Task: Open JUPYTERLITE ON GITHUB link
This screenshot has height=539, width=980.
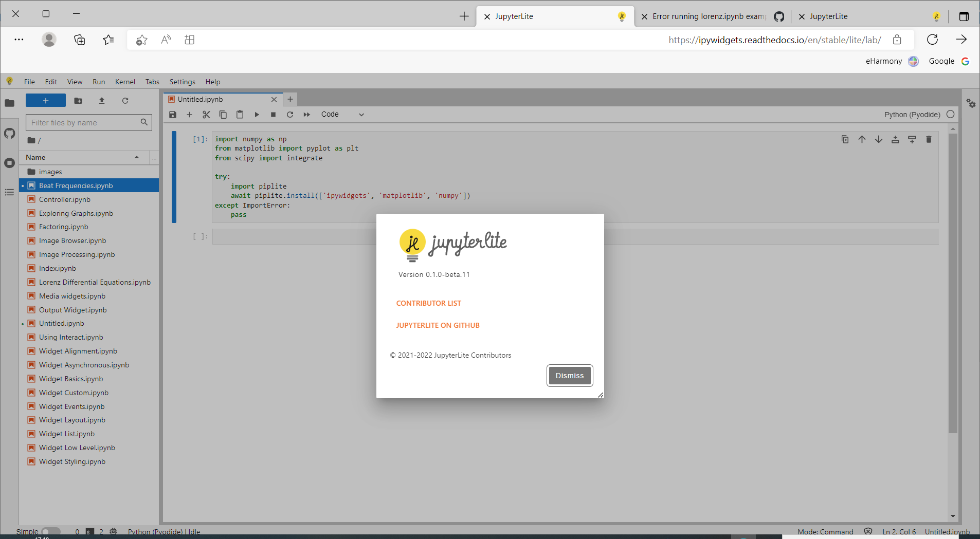Action: tap(438, 325)
